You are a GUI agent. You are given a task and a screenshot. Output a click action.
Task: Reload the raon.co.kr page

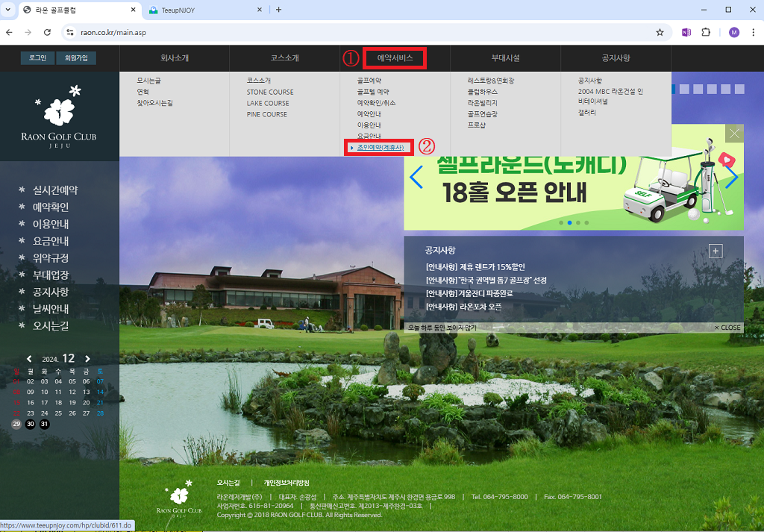(x=47, y=32)
